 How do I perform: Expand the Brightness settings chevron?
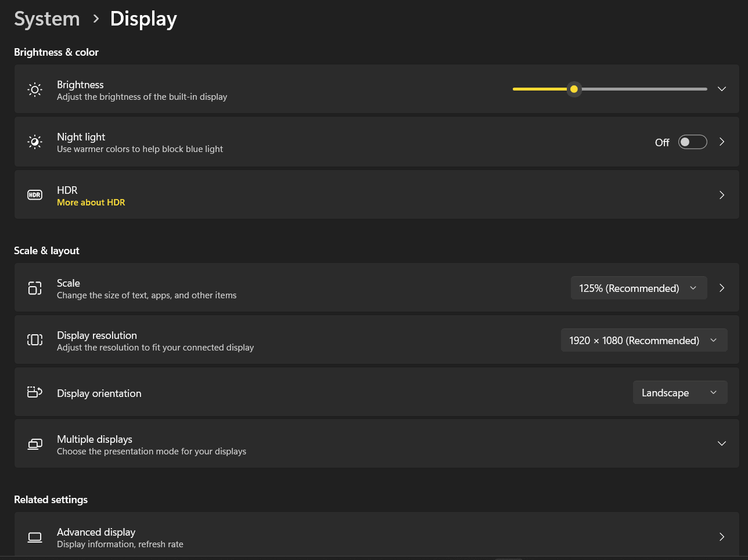(x=721, y=89)
